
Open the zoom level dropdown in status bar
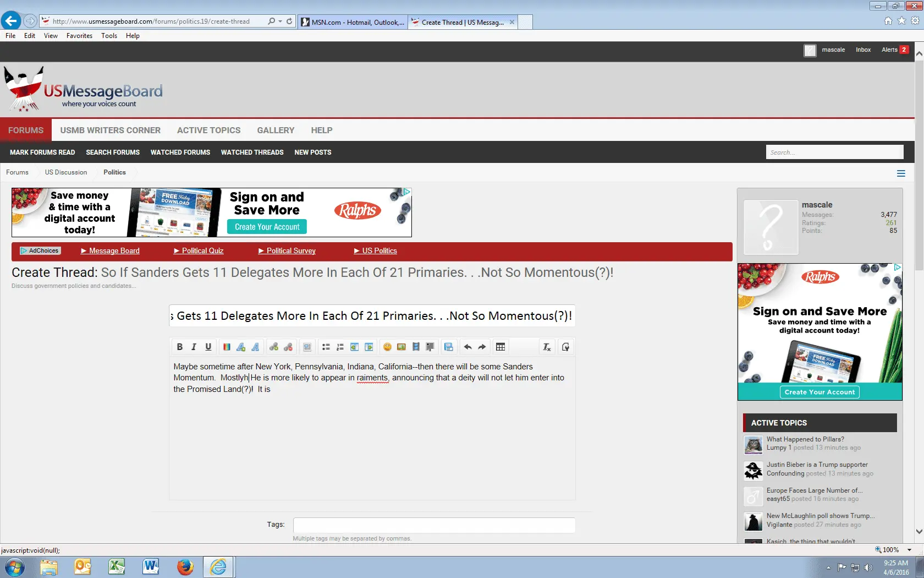tap(910, 550)
